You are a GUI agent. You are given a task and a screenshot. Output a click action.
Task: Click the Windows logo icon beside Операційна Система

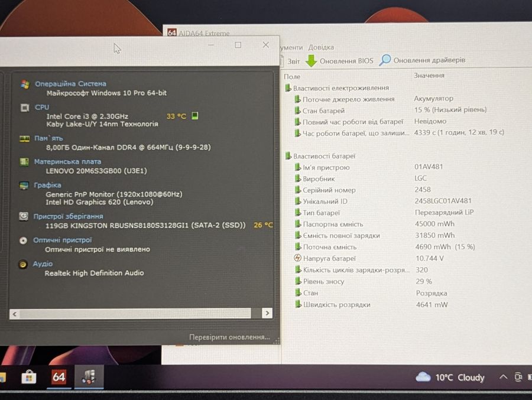pyautogui.click(x=25, y=84)
